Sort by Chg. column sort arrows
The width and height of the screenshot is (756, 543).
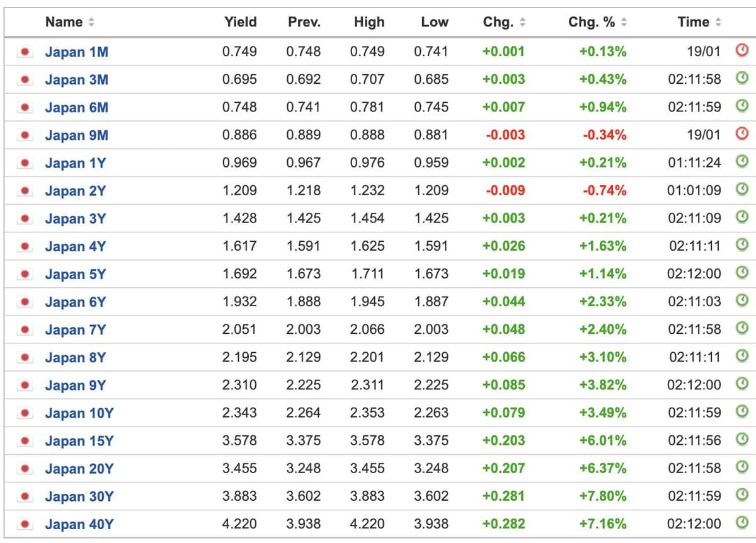point(522,23)
